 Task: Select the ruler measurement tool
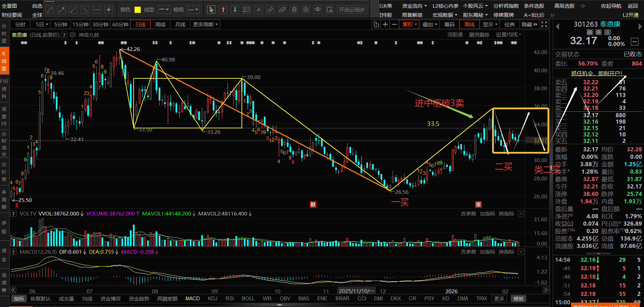coord(270,10)
